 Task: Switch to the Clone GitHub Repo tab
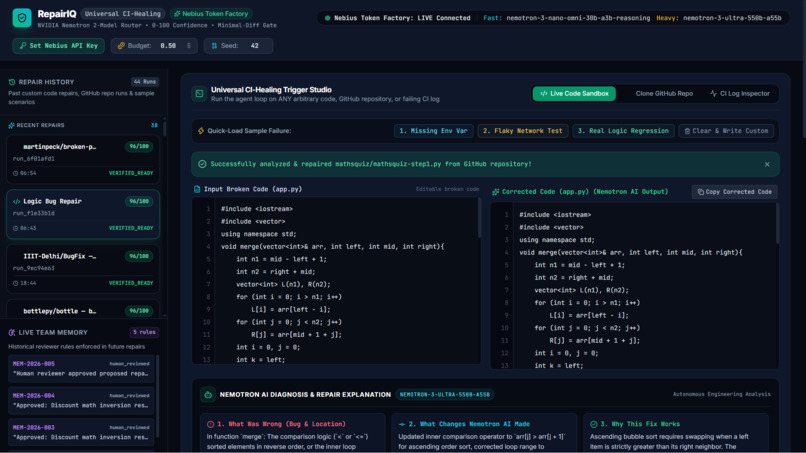(x=664, y=94)
